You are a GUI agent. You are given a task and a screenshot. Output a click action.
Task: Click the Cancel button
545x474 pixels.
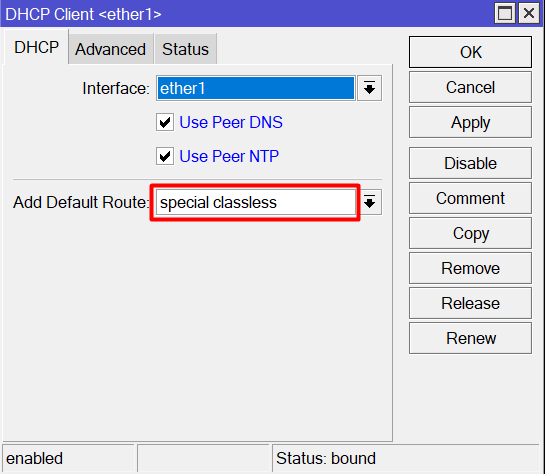coord(470,87)
